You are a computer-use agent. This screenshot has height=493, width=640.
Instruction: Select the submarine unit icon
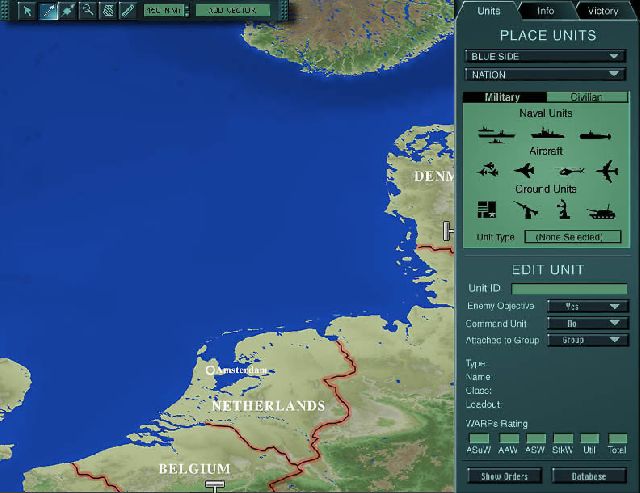pos(601,133)
